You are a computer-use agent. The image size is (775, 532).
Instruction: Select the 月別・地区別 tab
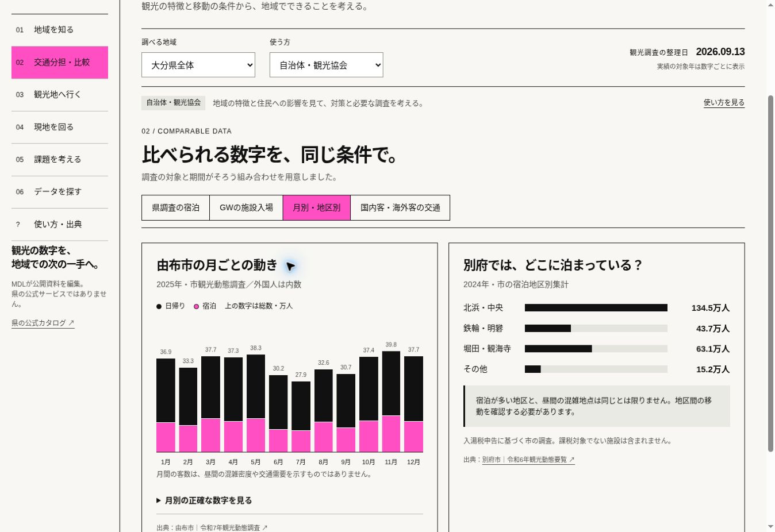(317, 207)
